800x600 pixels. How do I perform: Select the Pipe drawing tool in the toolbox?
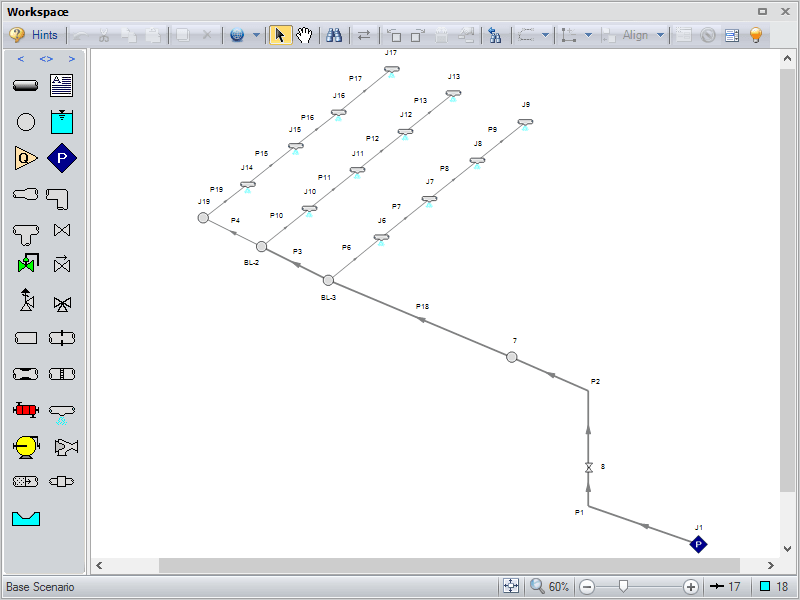(x=26, y=86)
